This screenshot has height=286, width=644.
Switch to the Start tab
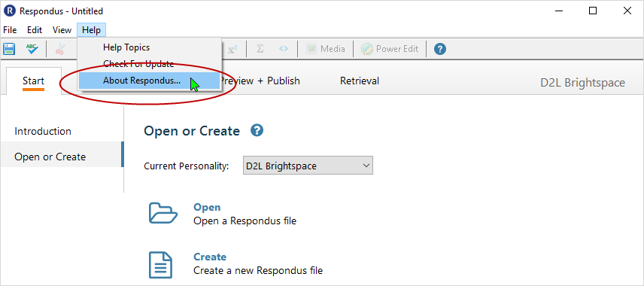click(33, 81)
